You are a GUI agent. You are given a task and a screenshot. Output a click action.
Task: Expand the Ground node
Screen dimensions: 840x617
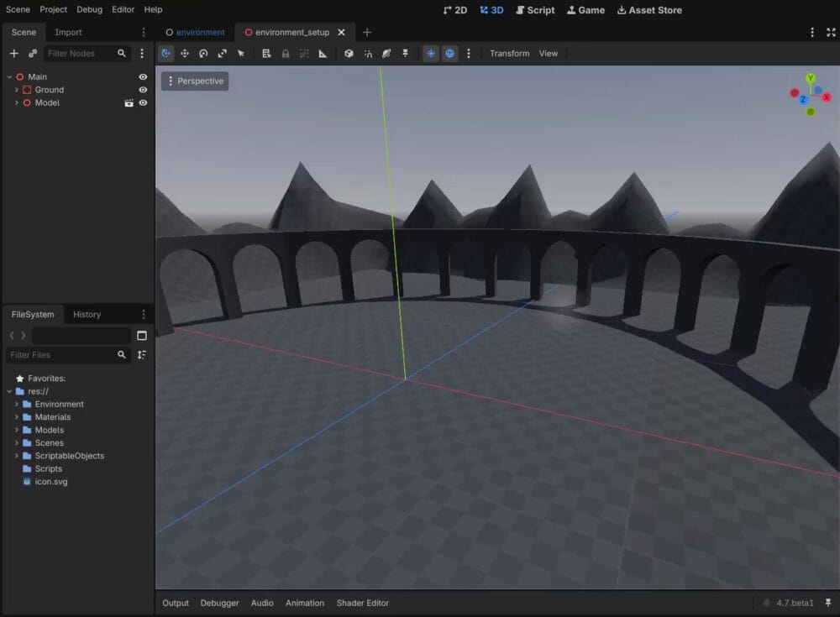[x=17, y=90]
